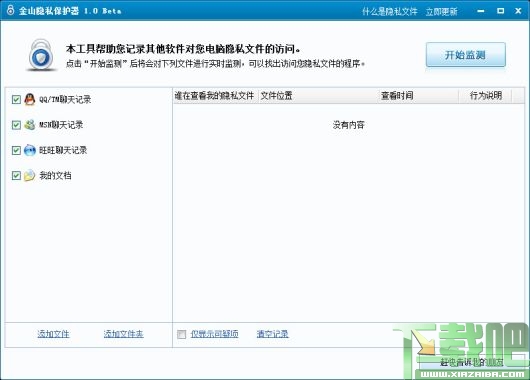Screen dimensions: 530x380
Task: Open 添加文件夹 link
Action: tap(123, 334)
